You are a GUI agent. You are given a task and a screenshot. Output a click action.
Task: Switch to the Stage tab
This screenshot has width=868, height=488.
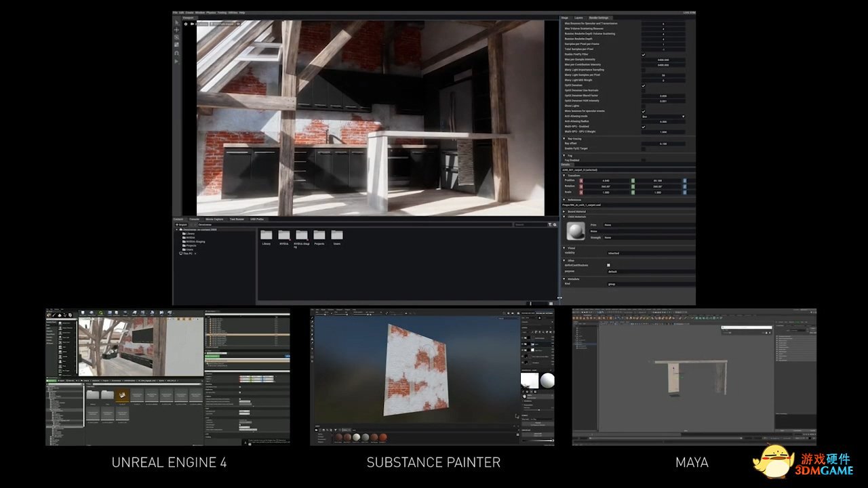566,18
